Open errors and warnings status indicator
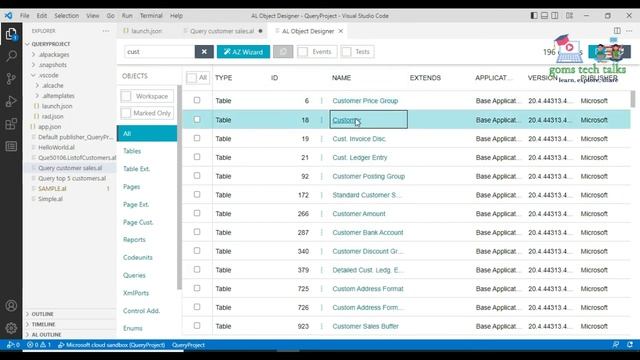The image size is (640, 360). click(39, 345)
